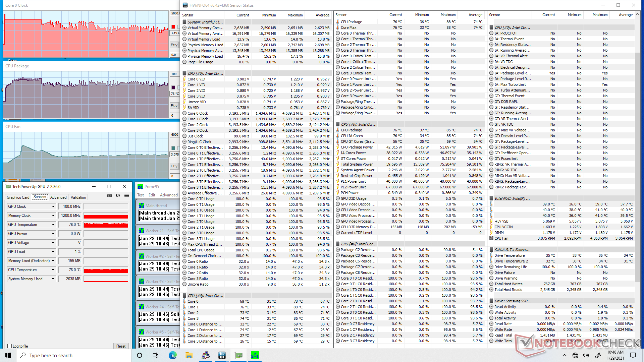This screenshot has width=644, height=362.
Task: Switch to the Graphics Card tab
Action: coord(18,197)
